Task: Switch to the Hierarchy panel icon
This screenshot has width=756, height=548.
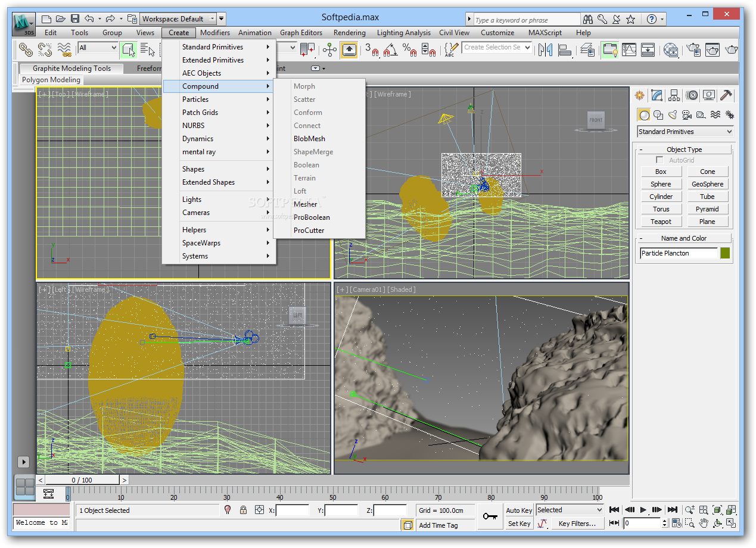Action: tap(674, 95)
